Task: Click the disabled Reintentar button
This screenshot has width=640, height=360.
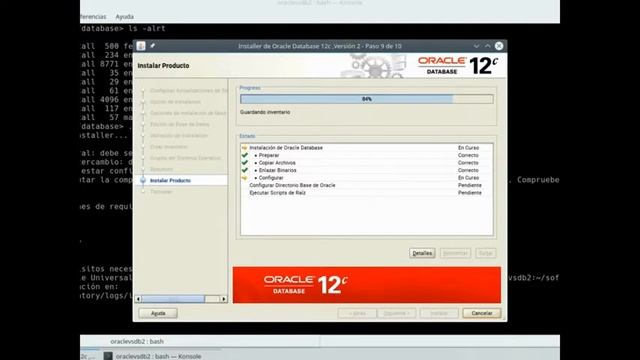Action: pos(455,253)
